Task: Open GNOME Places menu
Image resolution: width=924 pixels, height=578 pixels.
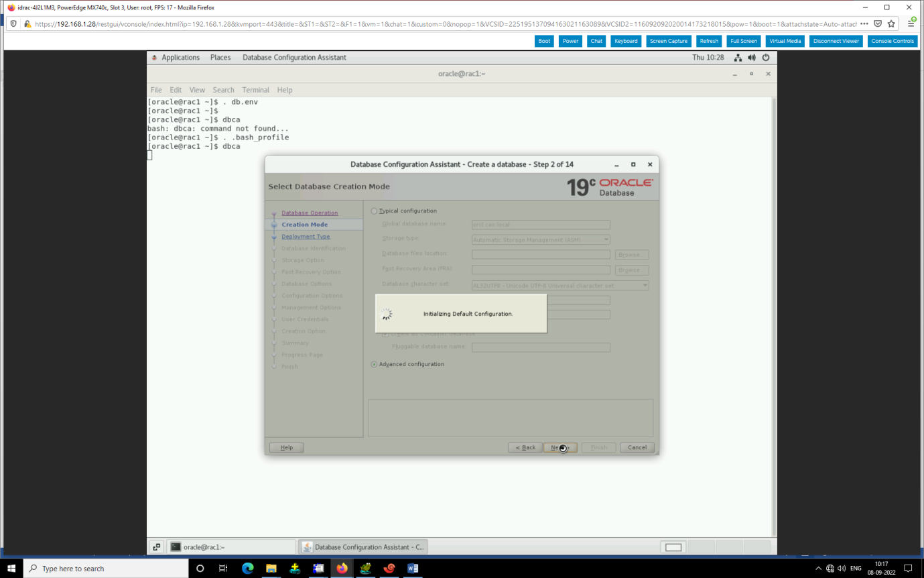Action: [220, 58]
